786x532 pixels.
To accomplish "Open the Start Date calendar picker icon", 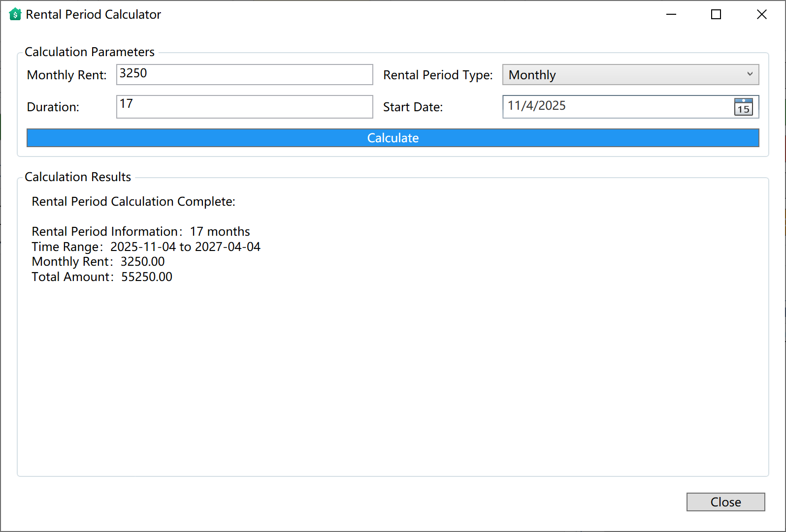I will (x=743, y=107).
